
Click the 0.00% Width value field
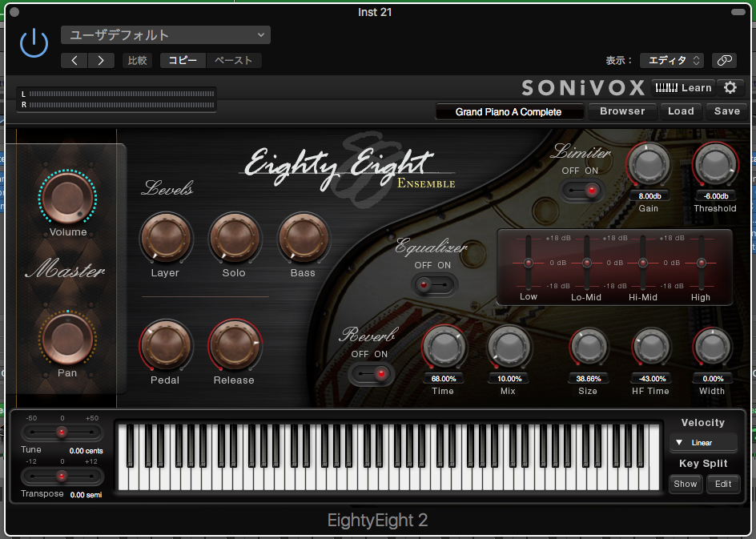(713, 379)
